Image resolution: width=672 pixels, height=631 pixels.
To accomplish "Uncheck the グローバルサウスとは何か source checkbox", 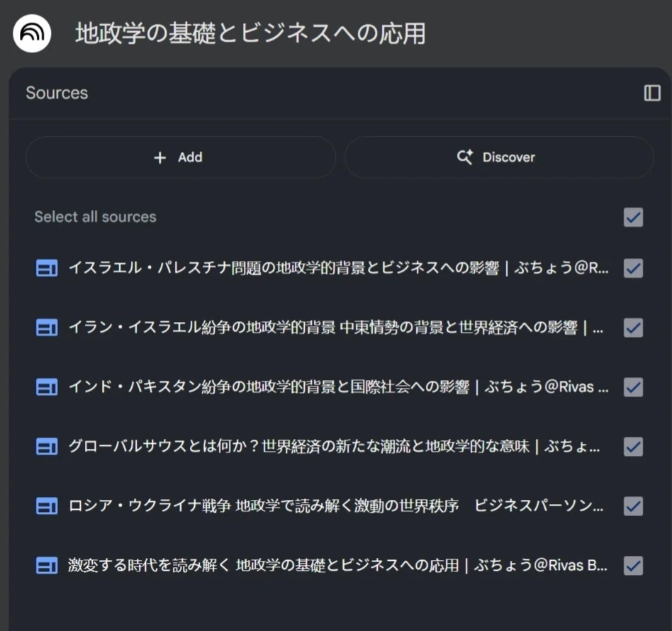I will (634, 447).
